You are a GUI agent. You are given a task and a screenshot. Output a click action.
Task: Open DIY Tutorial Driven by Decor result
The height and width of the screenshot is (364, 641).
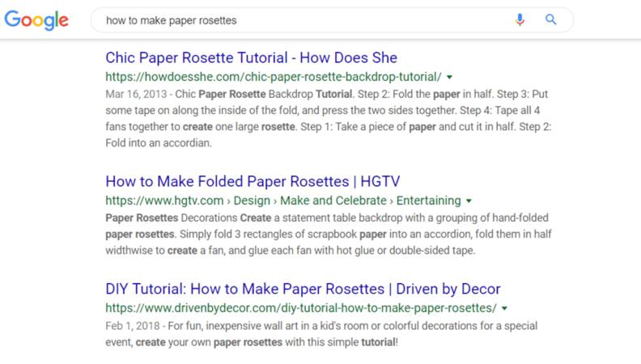tap(303, 289)
